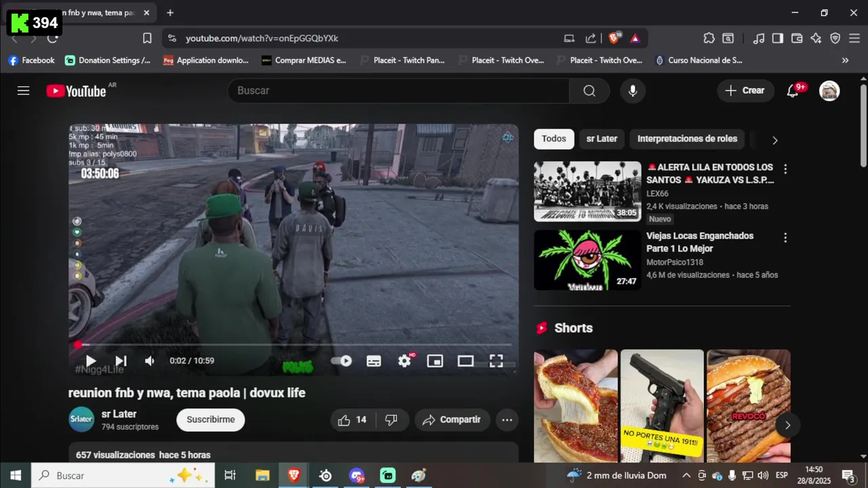Seek on the video progress bar
The image size is (868, 488).
pyautogui.click(x=293, y=345)
